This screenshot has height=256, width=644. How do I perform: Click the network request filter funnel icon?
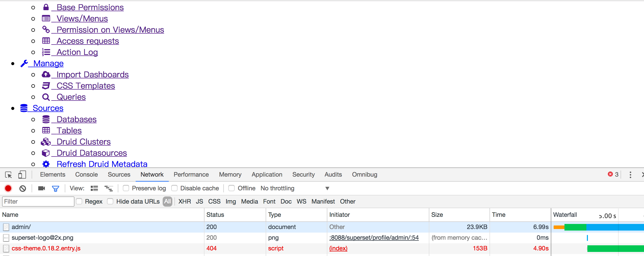(56, 188)
